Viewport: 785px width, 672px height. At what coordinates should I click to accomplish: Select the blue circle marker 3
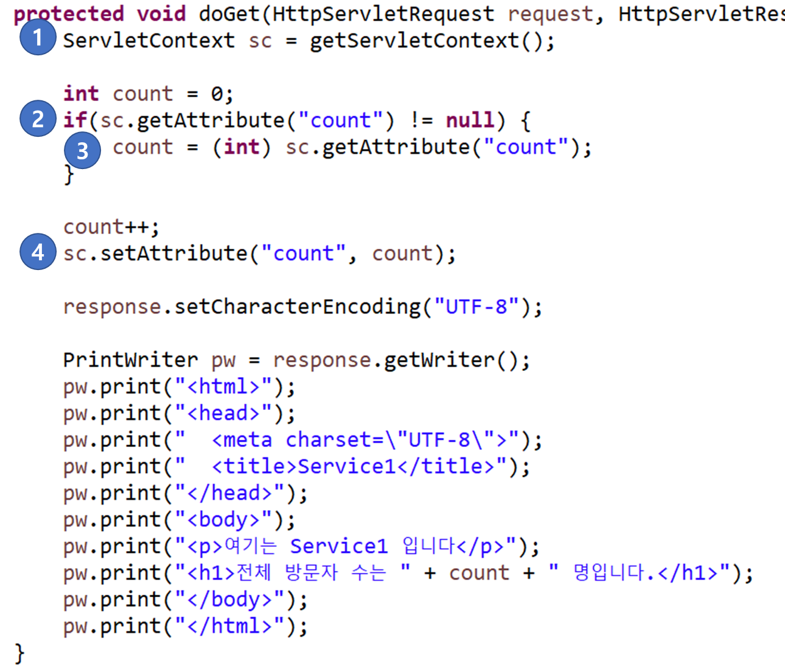pyautogui.click(x=82, y=150)
